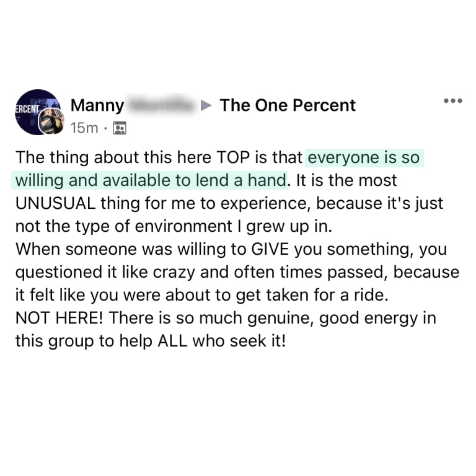Open The One Percent group page
The image size is (476, 476).
pyautogui.click(x=288, y=105)
